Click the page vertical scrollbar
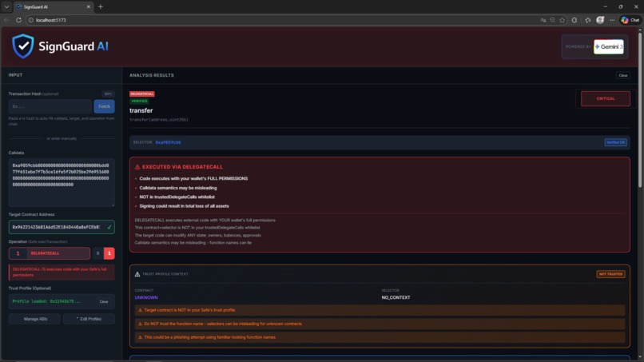The width and height of the screenshot is (644, 362). tap(640, 111)
